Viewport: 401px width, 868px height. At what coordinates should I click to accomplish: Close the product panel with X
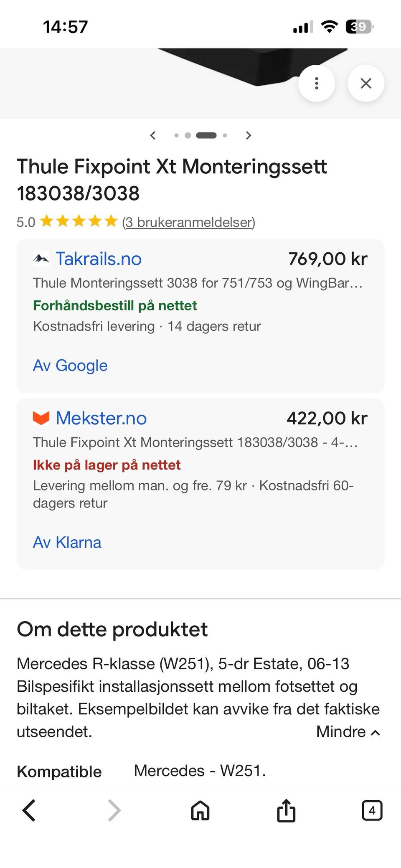click(366, 83)
